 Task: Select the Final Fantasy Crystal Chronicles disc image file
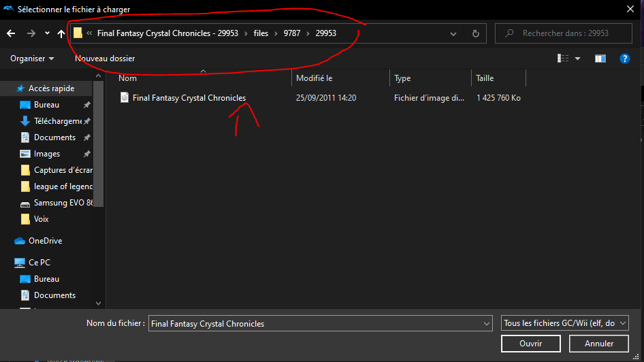click(x=189, y=98)
